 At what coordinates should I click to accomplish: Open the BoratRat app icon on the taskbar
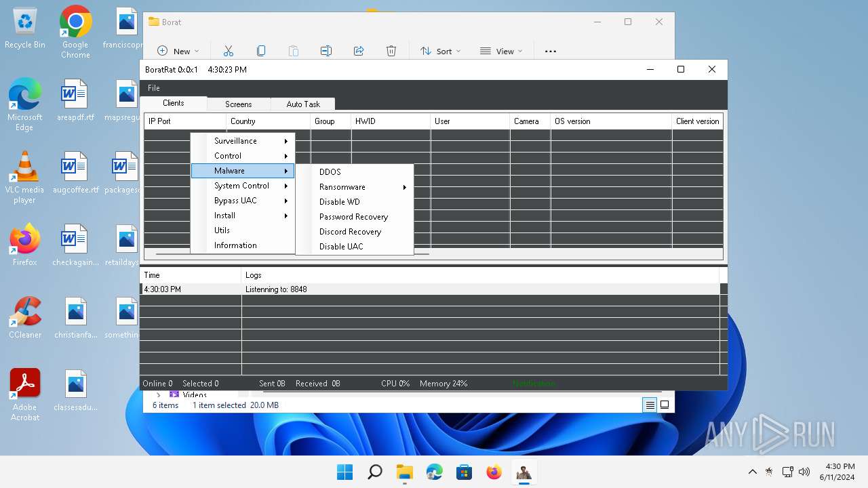click(x=524, y=472)
